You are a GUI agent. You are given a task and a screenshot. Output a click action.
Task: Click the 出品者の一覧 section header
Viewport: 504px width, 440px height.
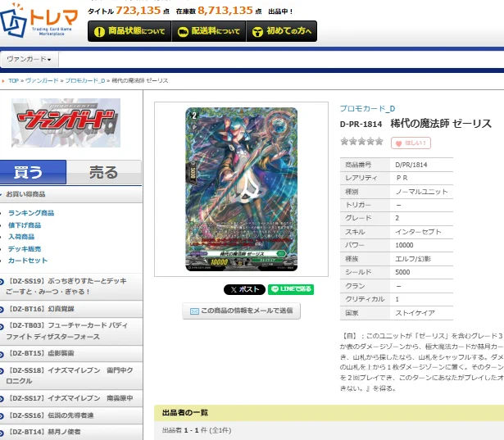[329, 413]
